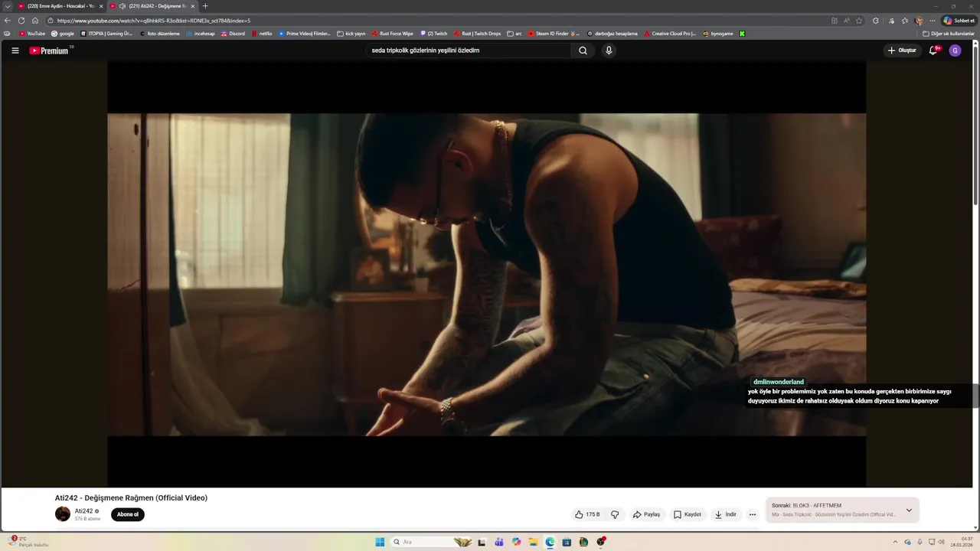The height and width of the screenshot is (551, 980).
Task: Open the google bookmark
Action: [63, 34]
